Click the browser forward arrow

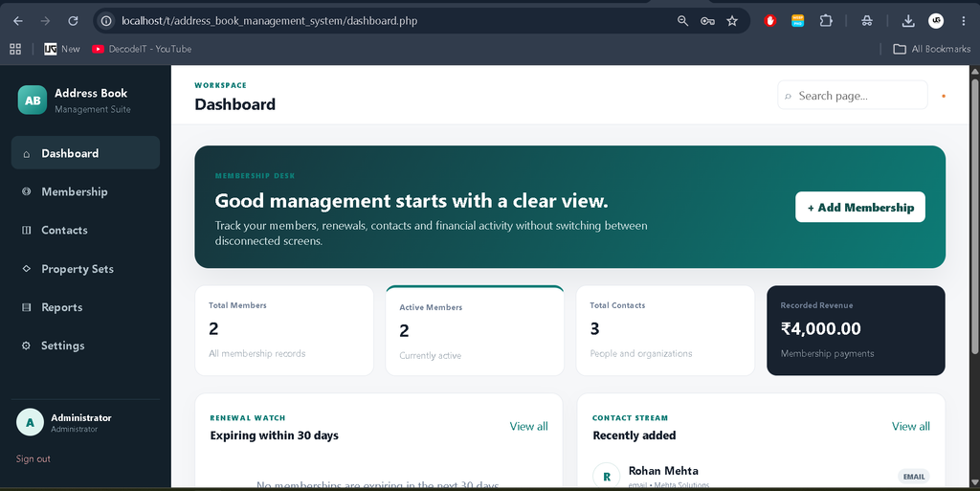(x=45, y=21)
